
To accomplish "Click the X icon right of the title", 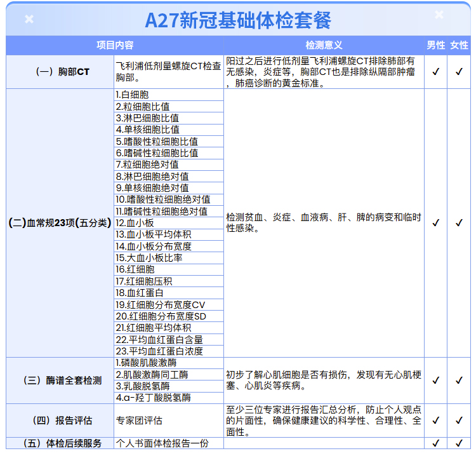I will click(x=439, y=15).
